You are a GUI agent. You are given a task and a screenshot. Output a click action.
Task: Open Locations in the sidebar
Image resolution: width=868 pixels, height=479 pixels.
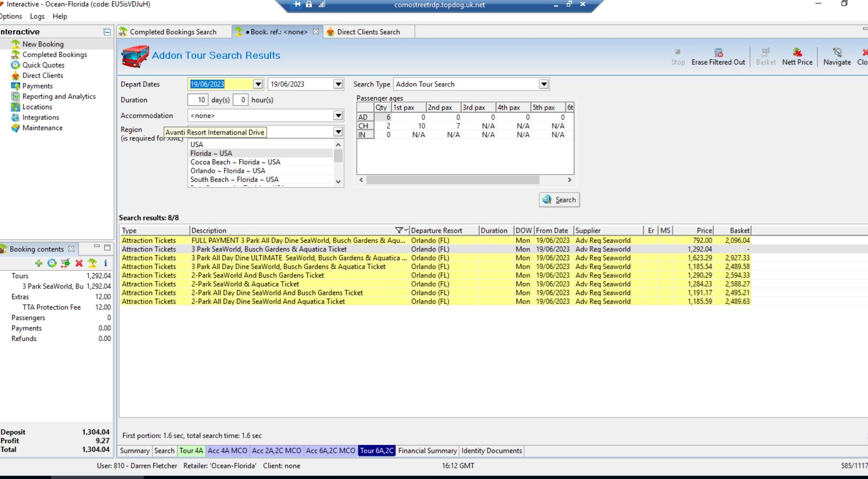pyautogui.click(x=37, y=107)
